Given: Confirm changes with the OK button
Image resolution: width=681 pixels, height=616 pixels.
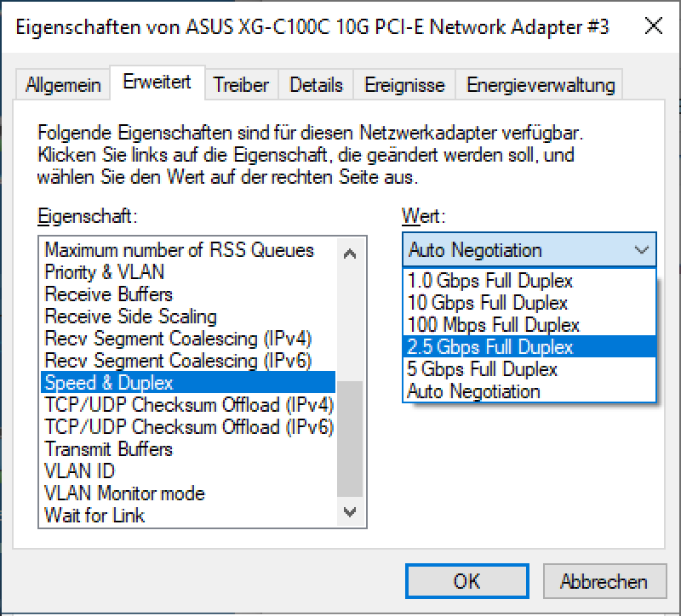Looking at the screenshot, I should [466, 582].
